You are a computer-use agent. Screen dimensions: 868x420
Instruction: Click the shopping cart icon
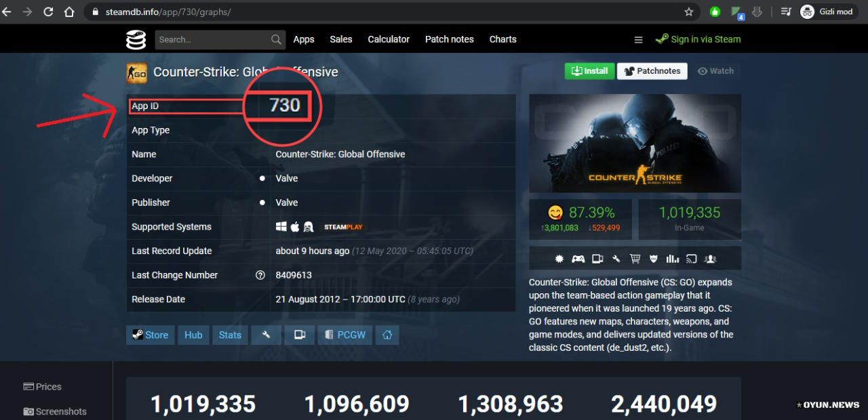tap(635, 259)
